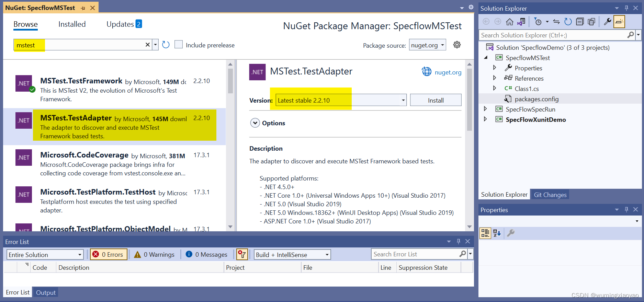
Task: Switch to the Installed tab
Action: pos(72,24)
